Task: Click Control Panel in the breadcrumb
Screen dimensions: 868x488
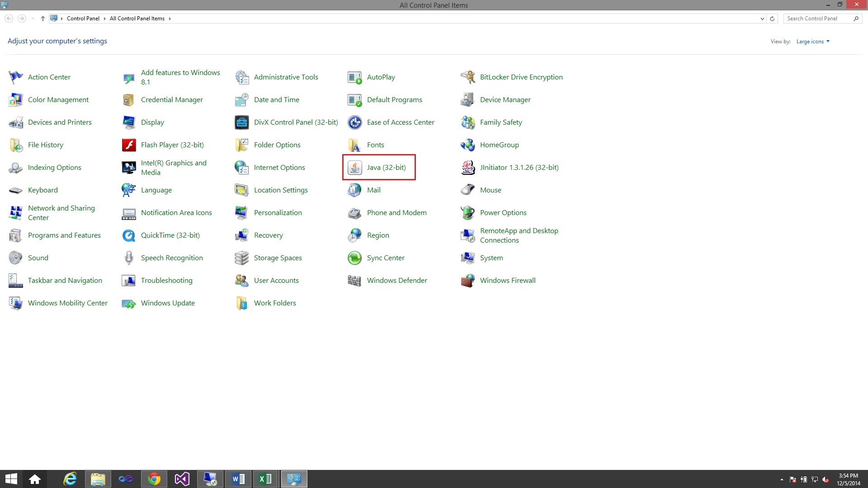Action: [83, 19]
